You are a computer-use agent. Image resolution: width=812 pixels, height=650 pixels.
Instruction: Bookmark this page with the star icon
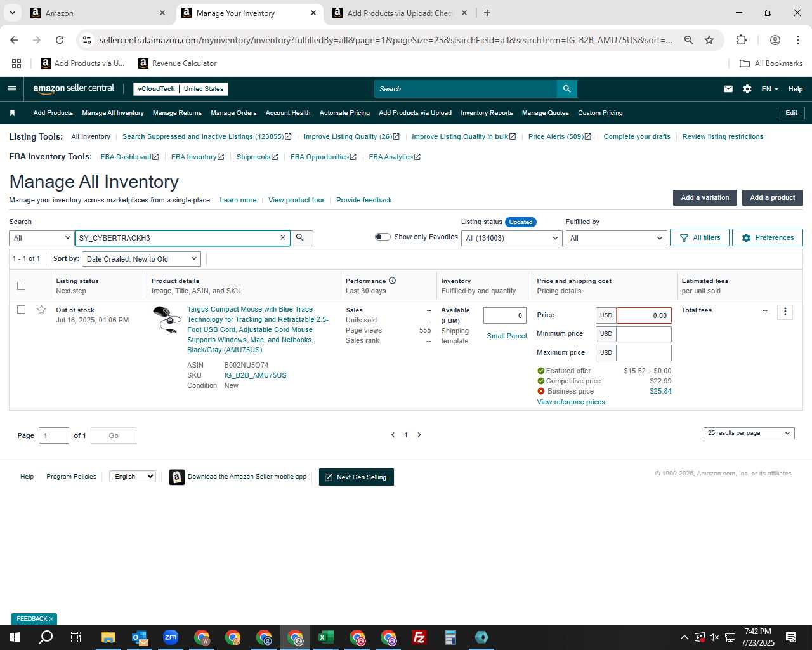(x=709, y=40)
